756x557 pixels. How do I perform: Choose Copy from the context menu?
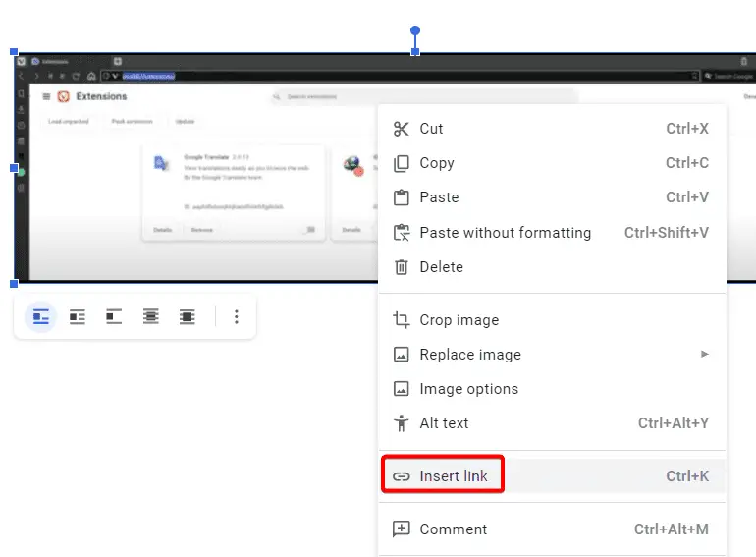[x=552, y=163]
